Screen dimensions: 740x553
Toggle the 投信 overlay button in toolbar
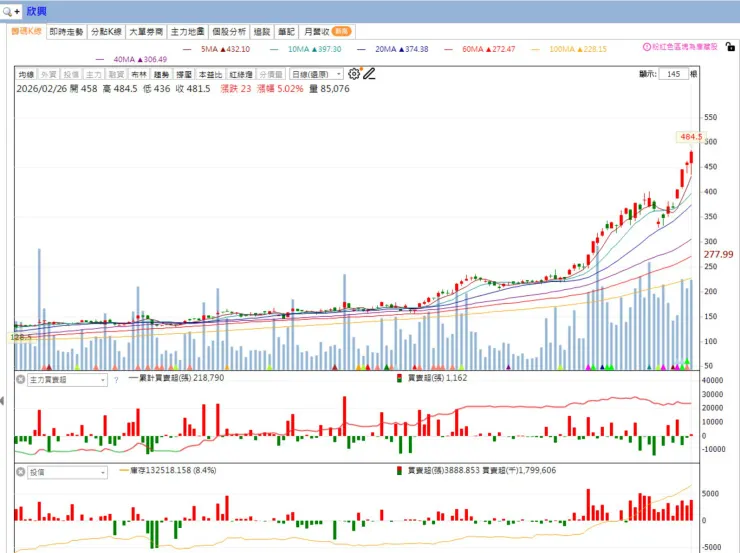point(71,75)
